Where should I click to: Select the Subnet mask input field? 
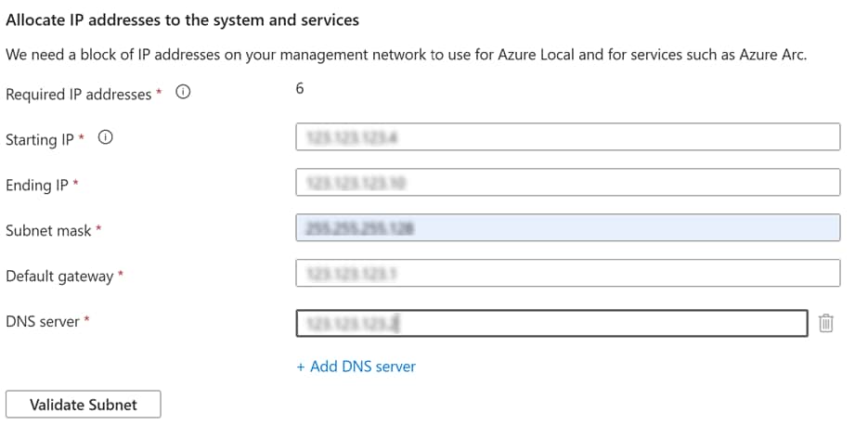[x=568, y=227]
